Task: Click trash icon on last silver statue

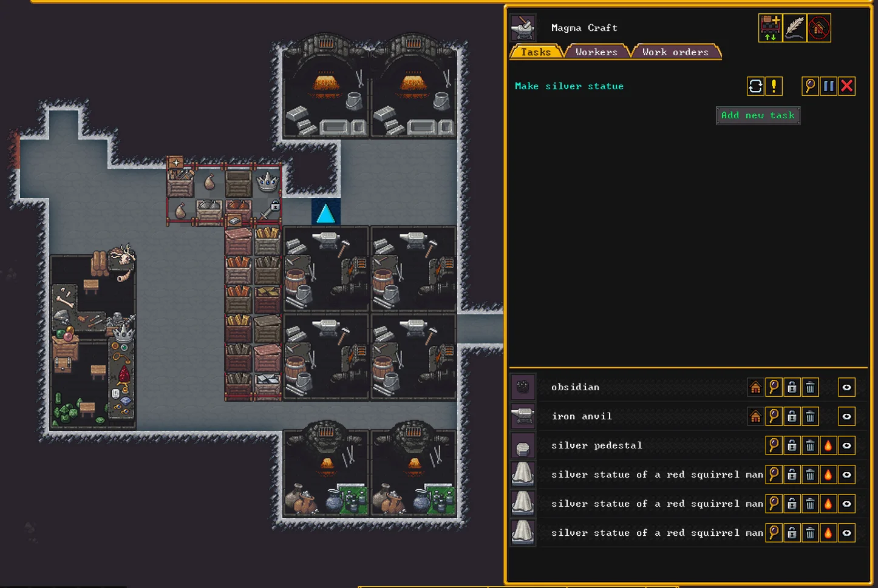Action: [810, 533]
